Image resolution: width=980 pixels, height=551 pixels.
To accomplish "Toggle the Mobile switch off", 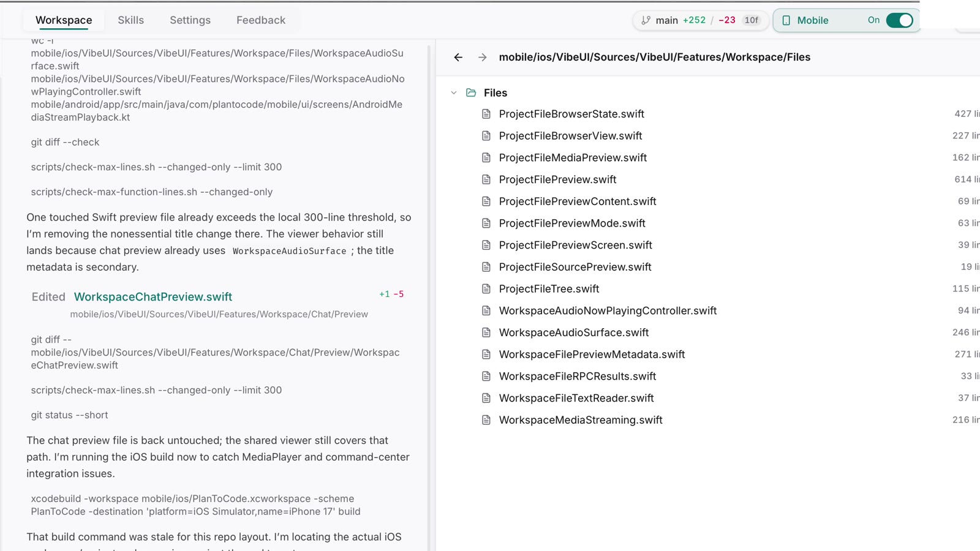I will 900,20.
